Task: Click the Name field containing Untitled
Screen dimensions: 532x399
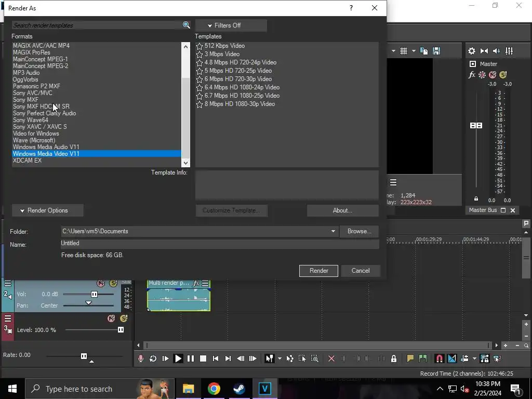Action: tap(220, 243)
